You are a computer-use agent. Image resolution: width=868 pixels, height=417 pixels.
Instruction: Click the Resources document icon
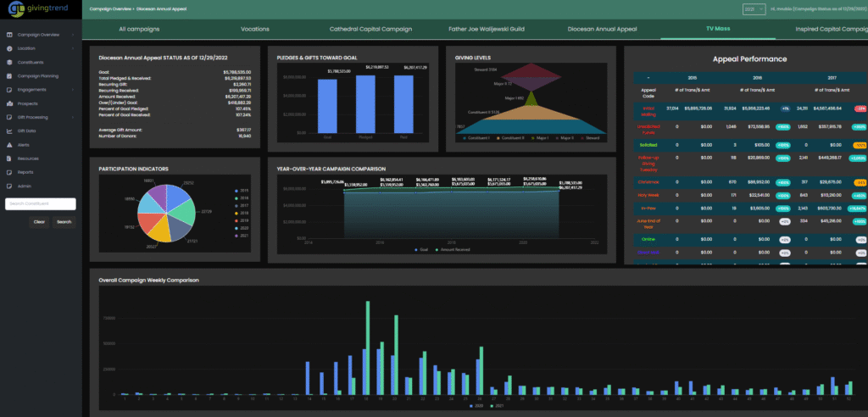tap(8, 158)
